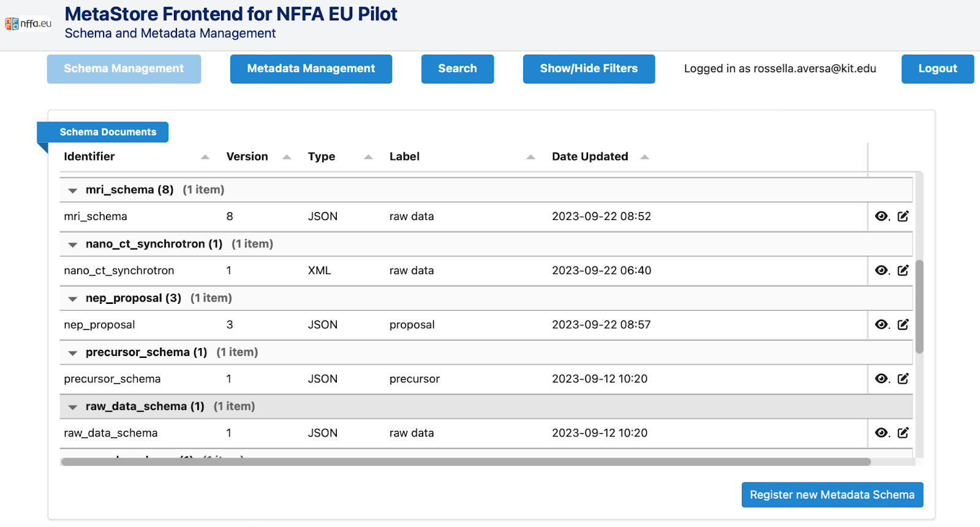980x527 pixels.
Task: Collapse the raw_data_schema (1) group
Action: coord(73,407)
